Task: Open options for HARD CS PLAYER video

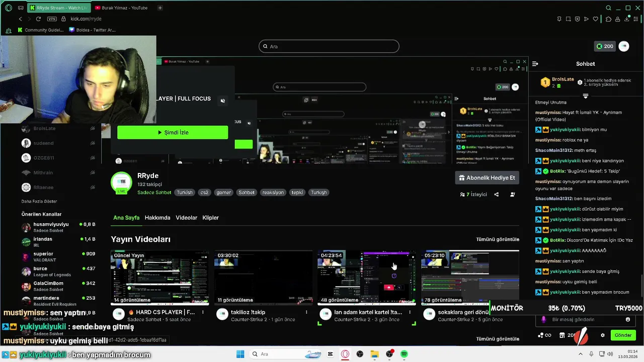Action: [x=203, y=312]
